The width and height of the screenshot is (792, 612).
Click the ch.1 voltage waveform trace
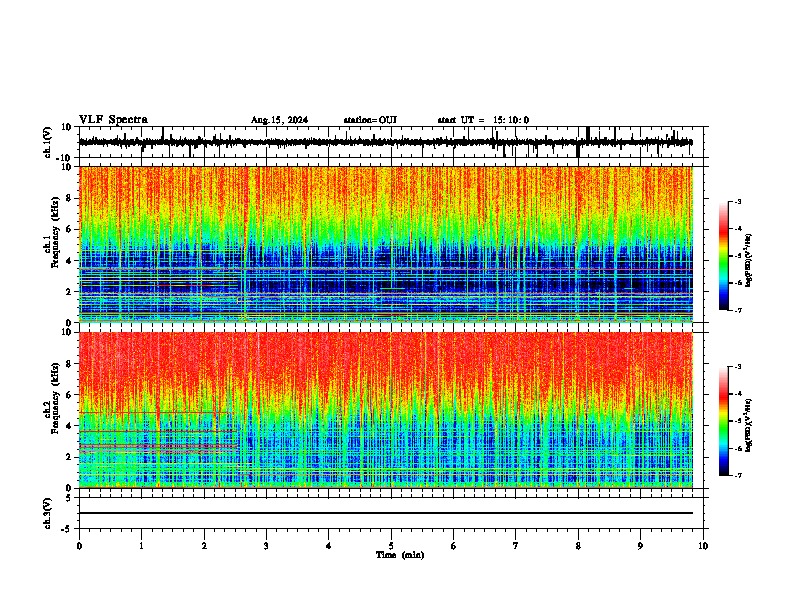(x=385, y=142)
